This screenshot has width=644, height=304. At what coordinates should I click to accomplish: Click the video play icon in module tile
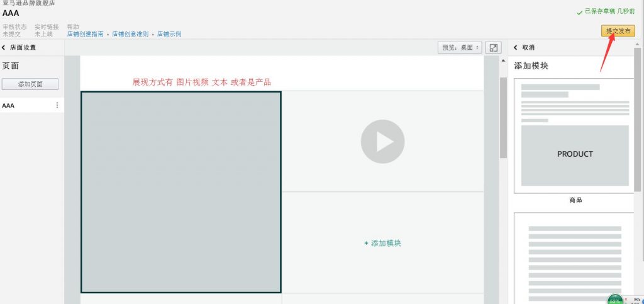(x=382, y=142)
